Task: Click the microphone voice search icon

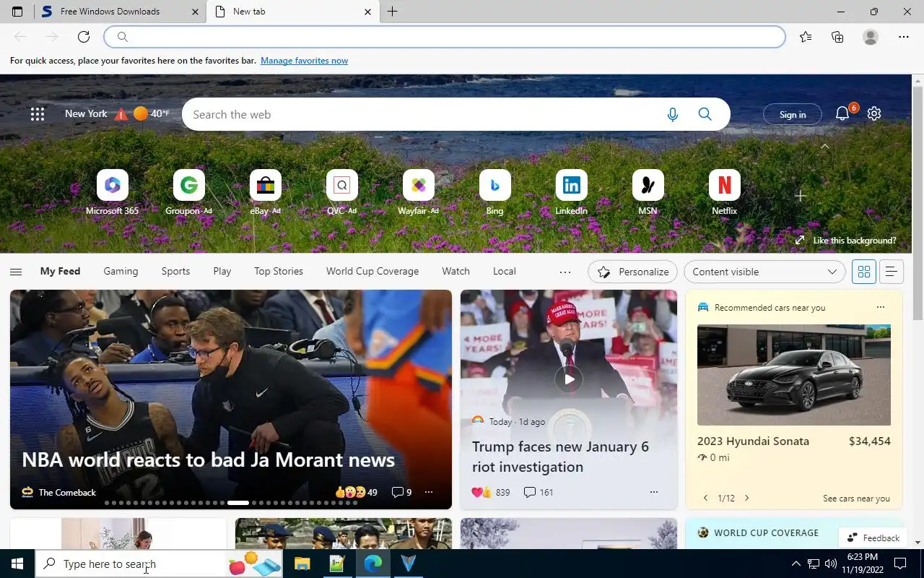Action: (673, 114)
